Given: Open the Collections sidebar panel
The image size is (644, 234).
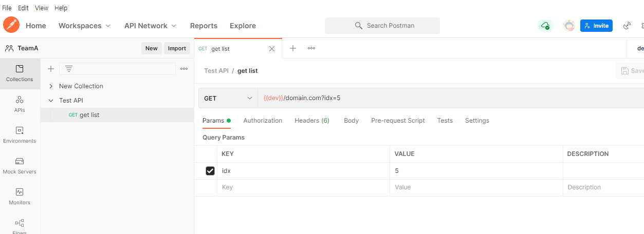Looking at the screenshot, I should coord(20,73).
